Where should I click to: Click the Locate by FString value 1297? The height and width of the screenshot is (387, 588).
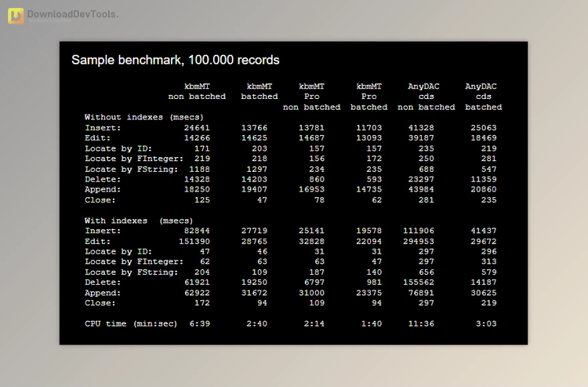pyautogui.click(x=257, y=170)
